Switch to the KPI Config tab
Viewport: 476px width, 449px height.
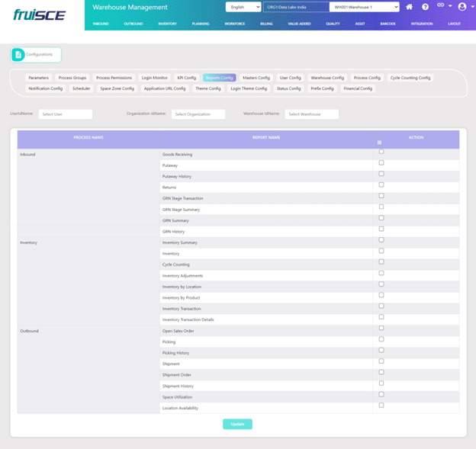point(187,78)
